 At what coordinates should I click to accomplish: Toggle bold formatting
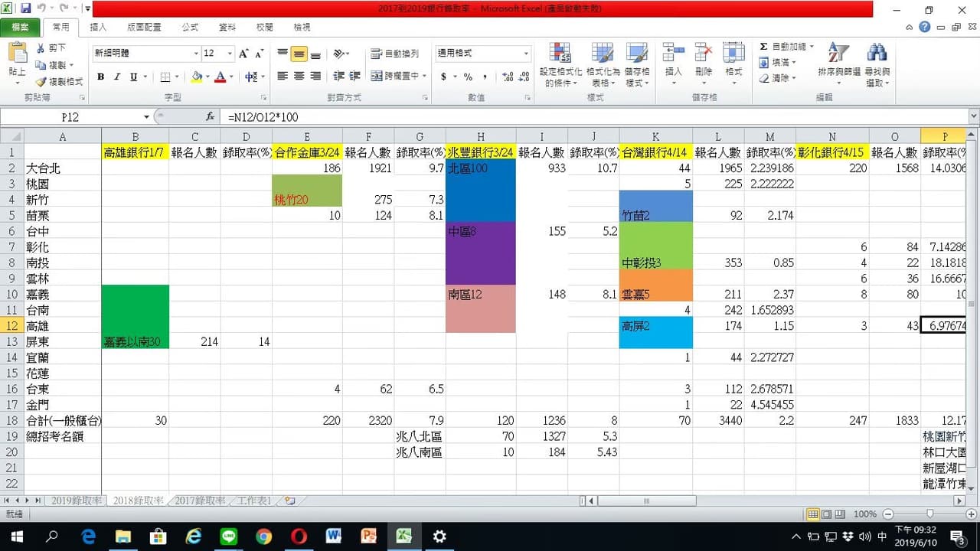click(100, 77)
